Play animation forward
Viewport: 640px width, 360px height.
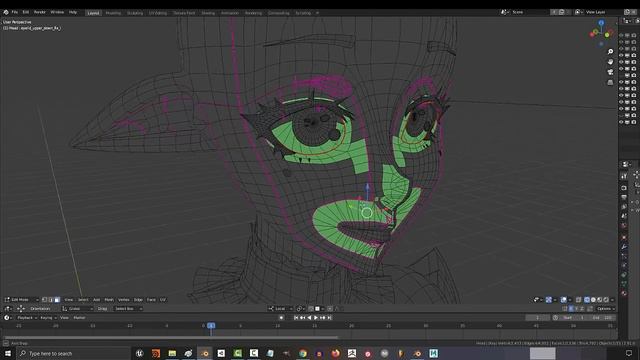pyautogui.click(x=316, y=318)
